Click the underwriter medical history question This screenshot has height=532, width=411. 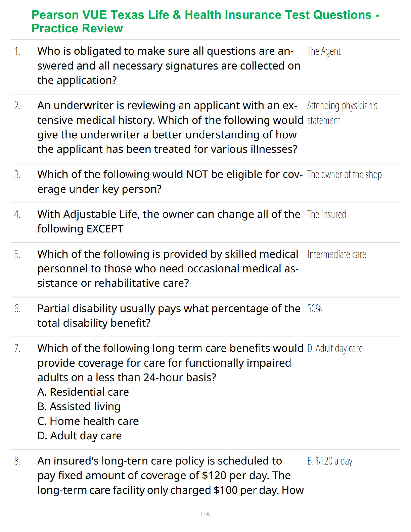[x=170, y=127]
